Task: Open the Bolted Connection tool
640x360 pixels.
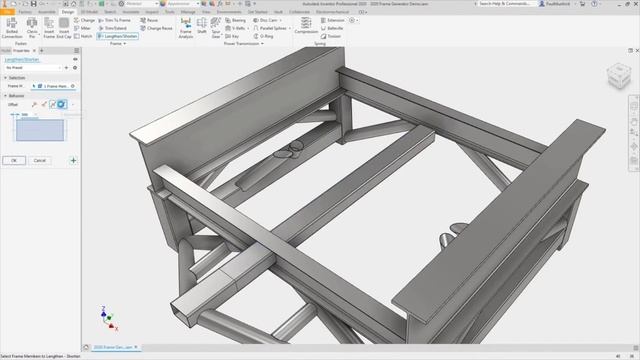Action: [x=12, y=28]
